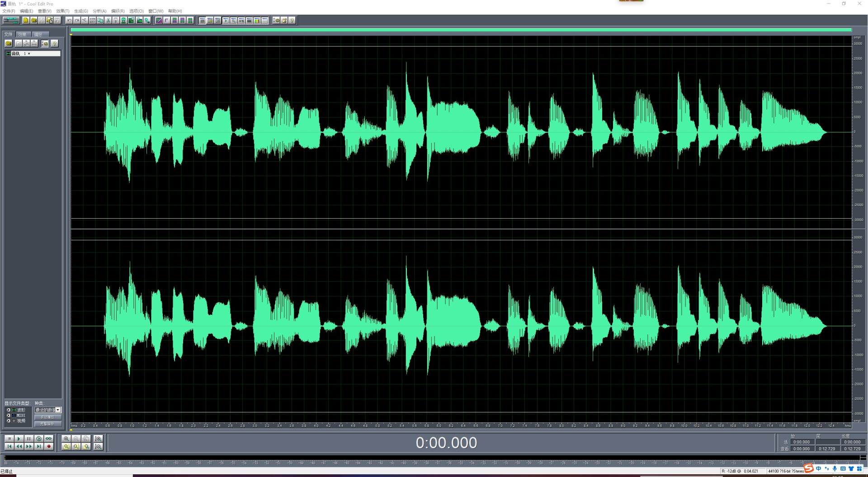The height and width of the screenshot is (477, 868).
Task: Click the Sogou microphone voice input icon
Action: pos(835,469)
